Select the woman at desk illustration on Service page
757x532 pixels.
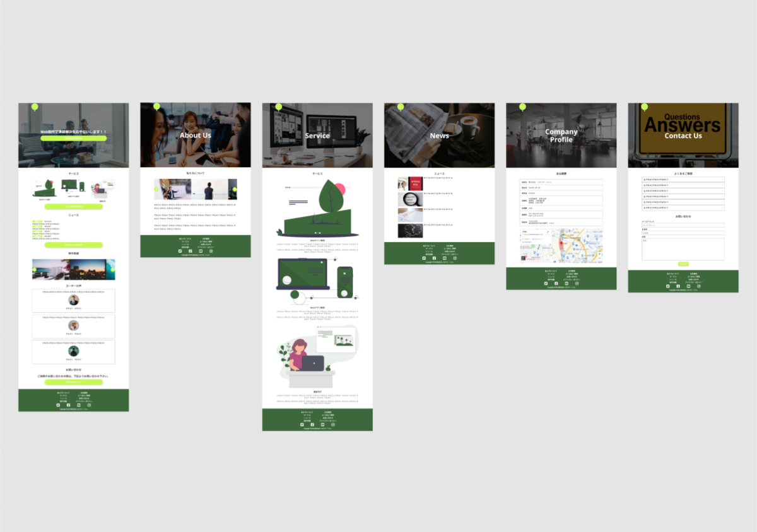click(x=317, y=357)
